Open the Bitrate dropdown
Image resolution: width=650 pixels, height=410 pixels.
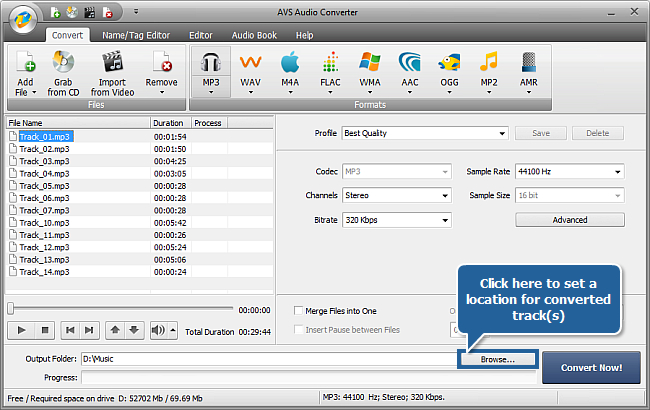click(x=445, y=220)
